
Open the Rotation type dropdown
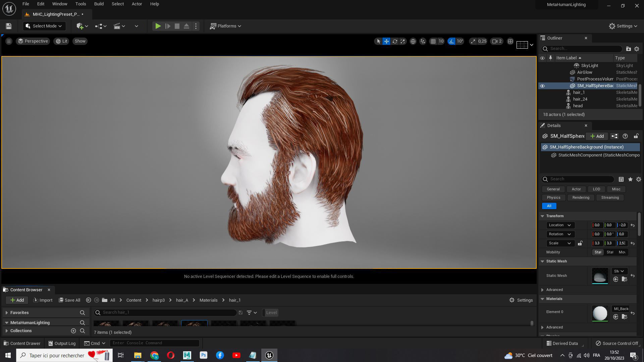(x=560, y=234)
